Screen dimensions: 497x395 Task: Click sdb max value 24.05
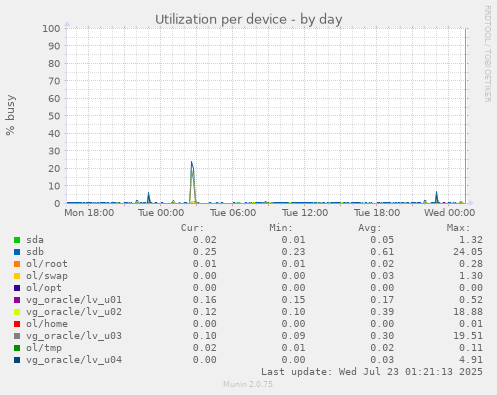click(468, 252)
